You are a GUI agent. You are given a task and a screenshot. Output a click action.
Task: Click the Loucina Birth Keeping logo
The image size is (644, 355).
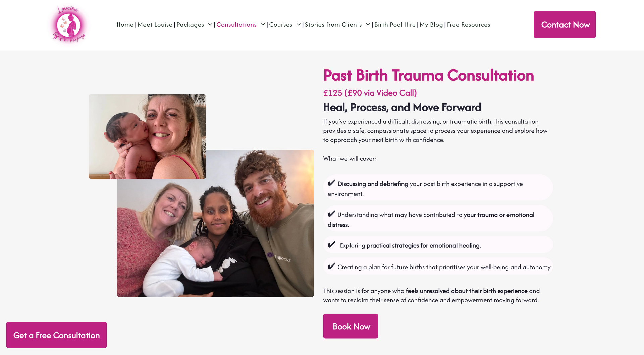coord(69,25)
